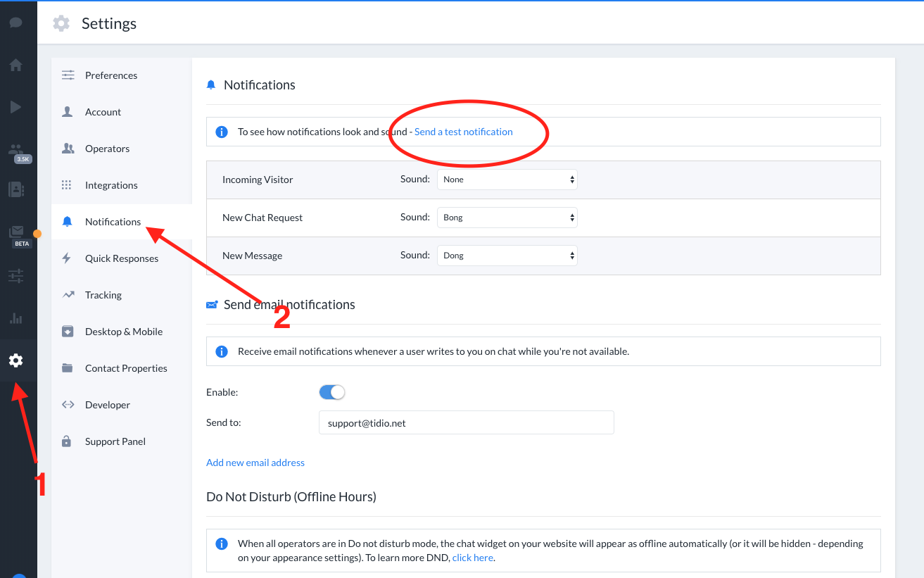Open the chatbots play icon

click(x=15, y=106)
